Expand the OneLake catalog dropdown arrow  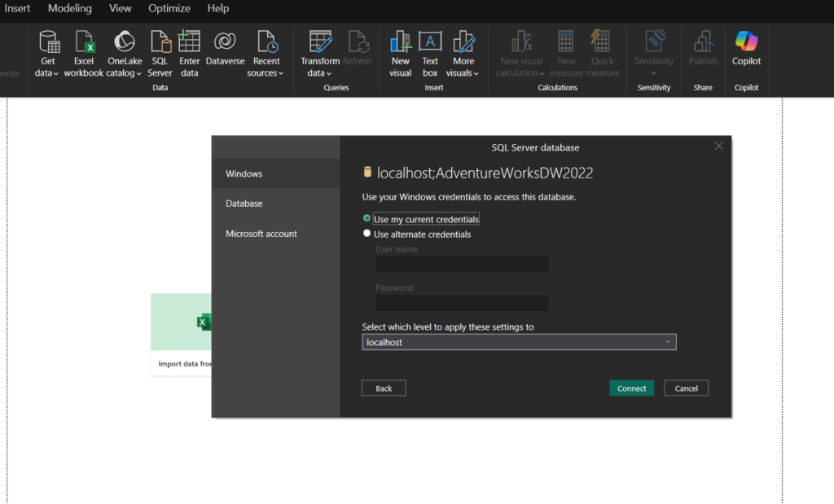click(138, 73)
